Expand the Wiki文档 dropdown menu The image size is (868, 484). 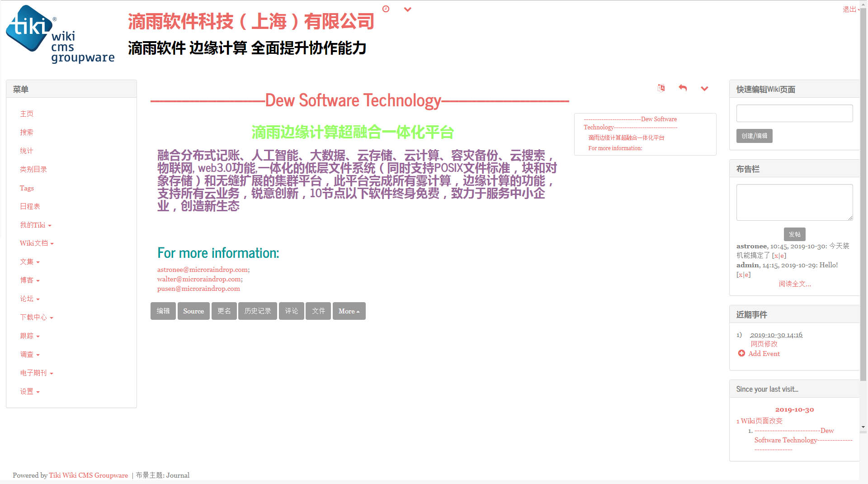pyautogui.click(x=37, y=243)
